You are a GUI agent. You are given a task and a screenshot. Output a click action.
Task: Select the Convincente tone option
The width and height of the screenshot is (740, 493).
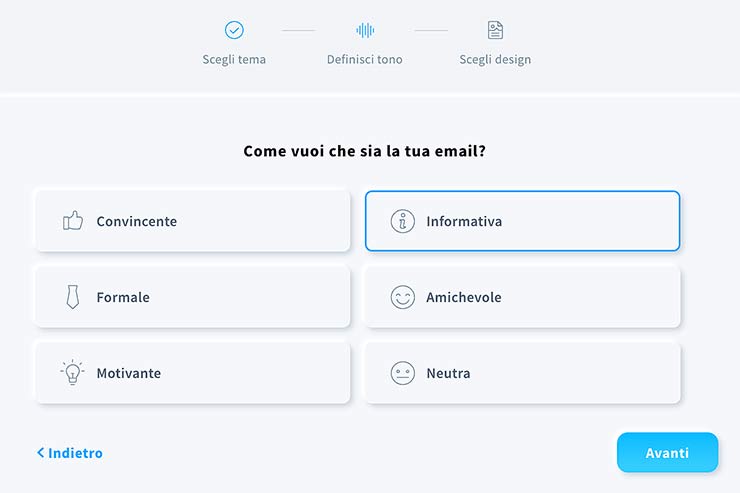[x=192, y=221]
